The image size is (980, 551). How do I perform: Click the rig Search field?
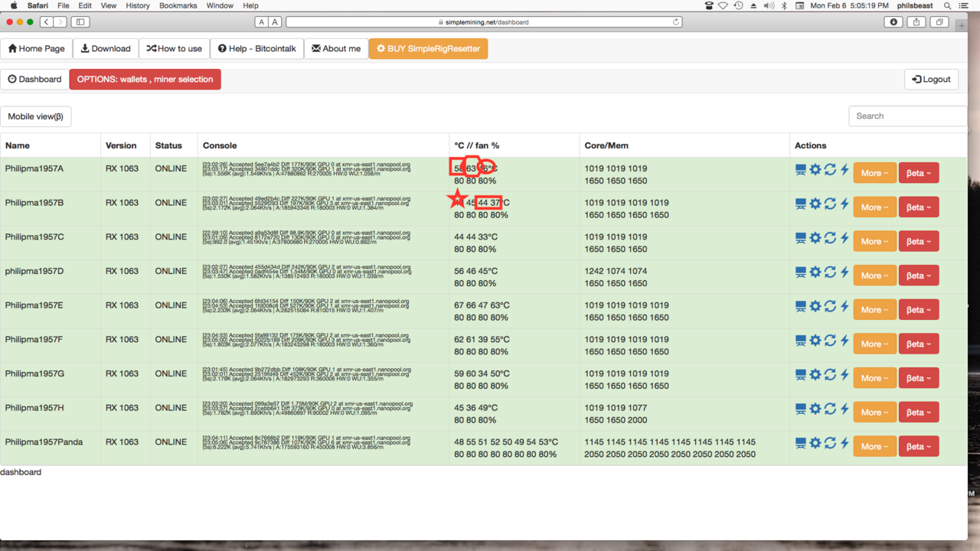pos(907,116)
